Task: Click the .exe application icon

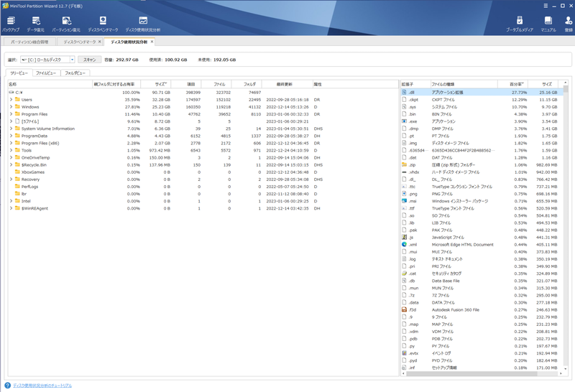Action: pyautogui.click(x=404, y=121)
